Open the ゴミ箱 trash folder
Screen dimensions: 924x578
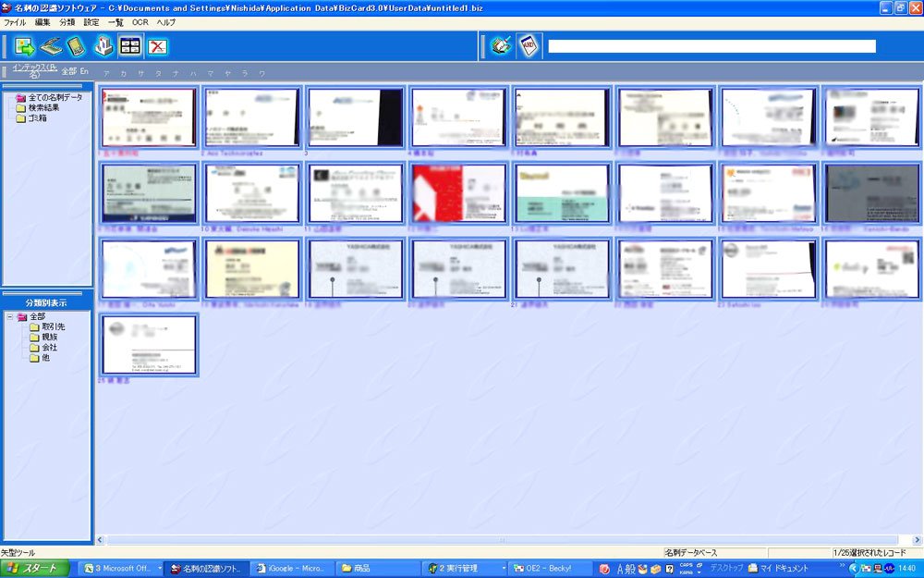coord(37,118)
